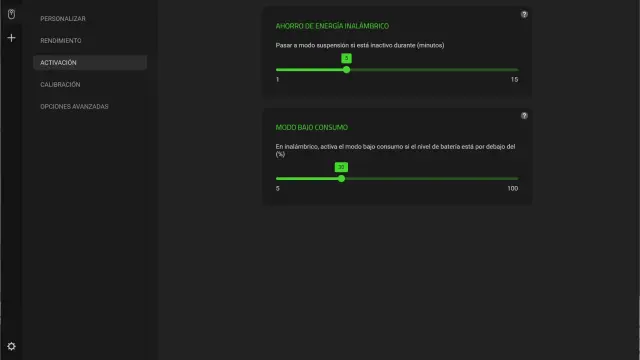Open help for Modo Bajo Consumo
The image size is (640, 360).
(524, 116)
